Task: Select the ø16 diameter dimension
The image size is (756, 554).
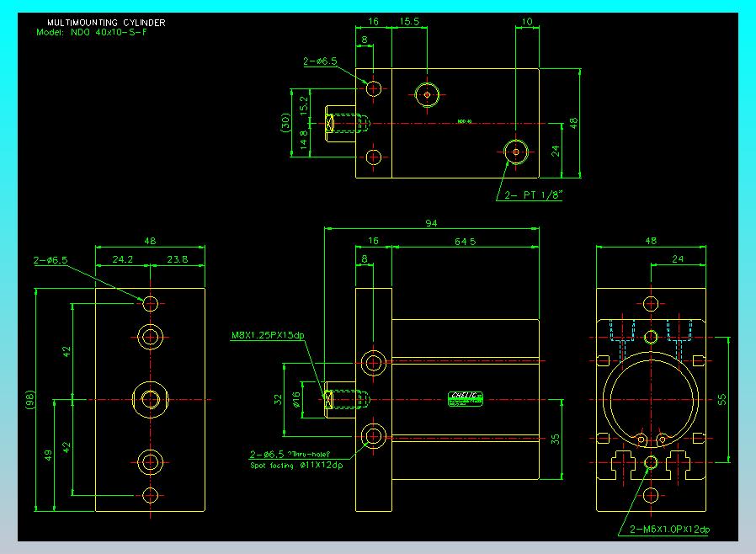Action: tap(295, 399)
